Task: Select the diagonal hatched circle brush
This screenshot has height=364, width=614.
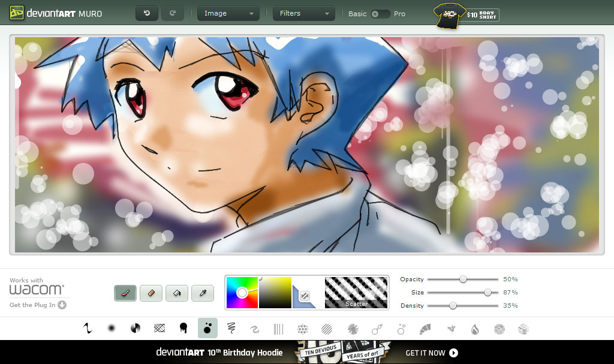Action: click(327, 329)
